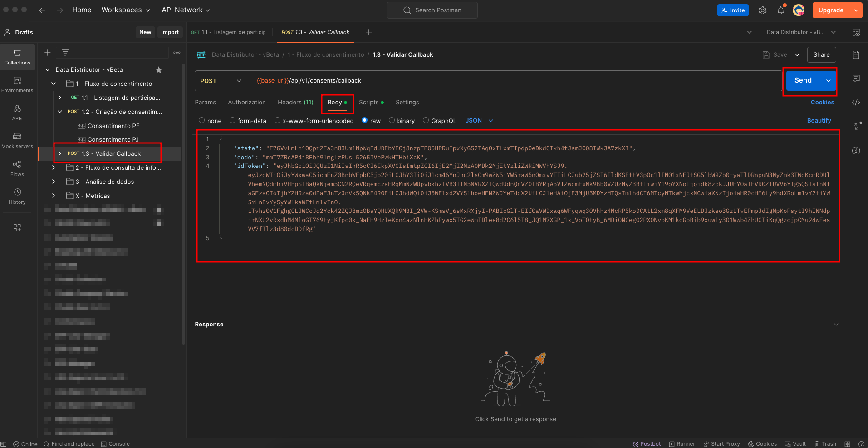
Task: Click the configure workspace sidebar icon
Action: coord(17,228)
